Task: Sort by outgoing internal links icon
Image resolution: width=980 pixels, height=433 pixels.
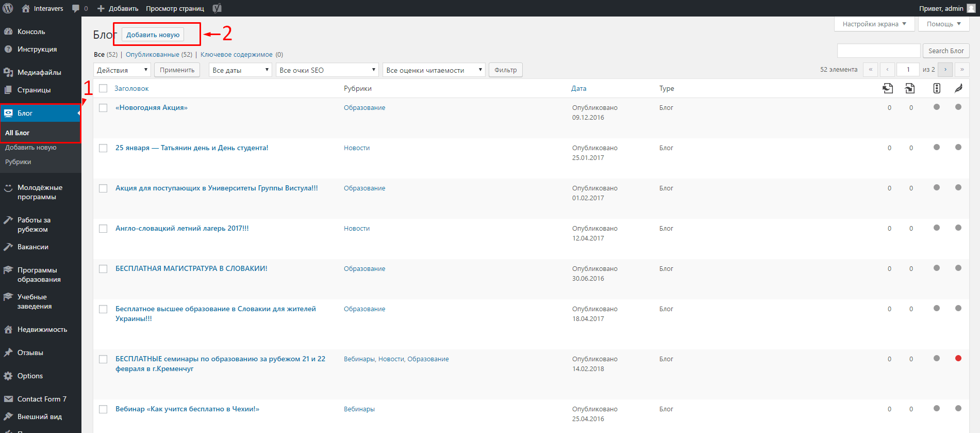Action: pyautogui.click(x=888, y=88)
